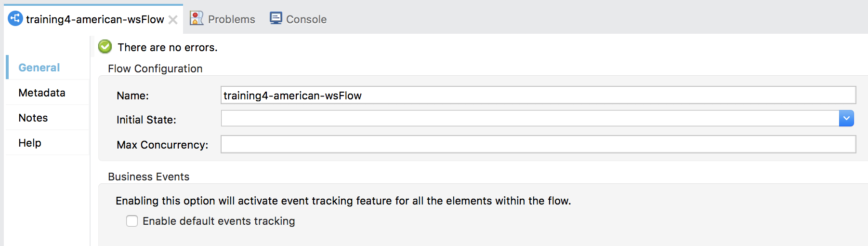Viewport: 868px width, 246px height.
Task: Click the Name field containing training4-american-wsFlow
Action: pyautogui.click(x=538, y=95)
